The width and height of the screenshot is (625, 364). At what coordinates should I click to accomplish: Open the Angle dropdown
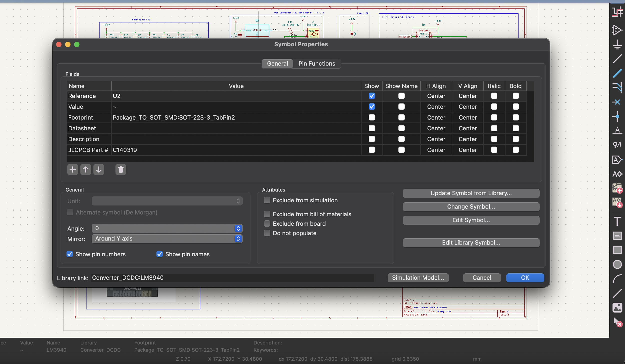coord(167,228)
